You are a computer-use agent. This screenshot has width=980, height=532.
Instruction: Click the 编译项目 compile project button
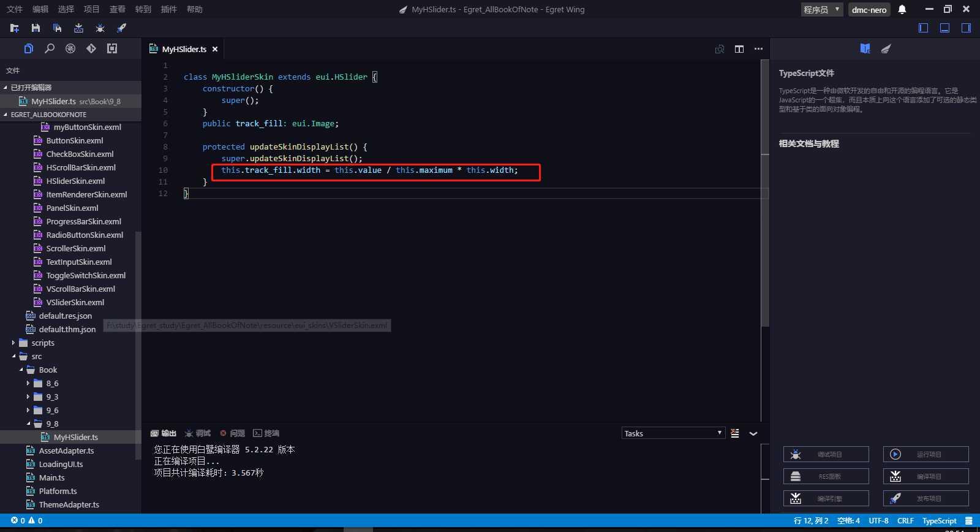tap(926, 476)
